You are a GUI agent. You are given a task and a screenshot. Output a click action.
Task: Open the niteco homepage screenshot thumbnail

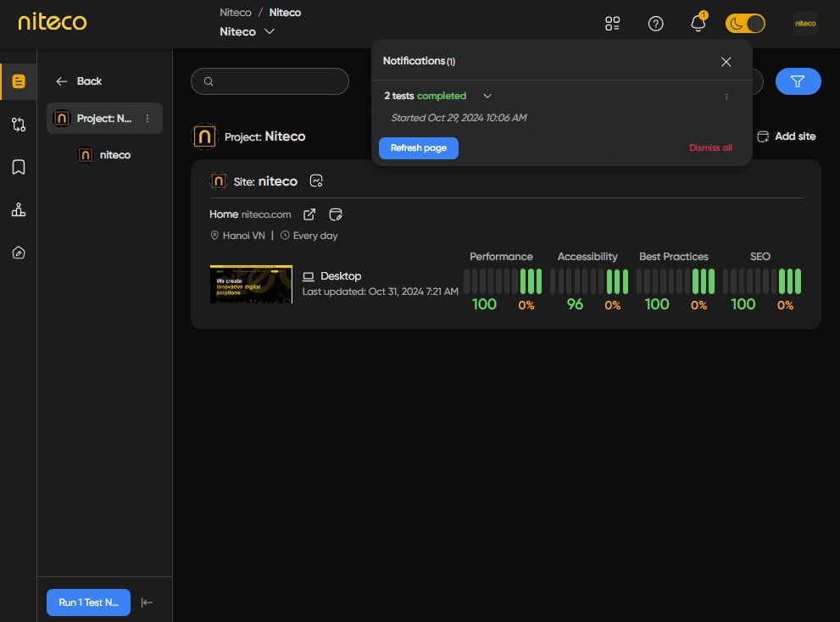click(251, 284)
